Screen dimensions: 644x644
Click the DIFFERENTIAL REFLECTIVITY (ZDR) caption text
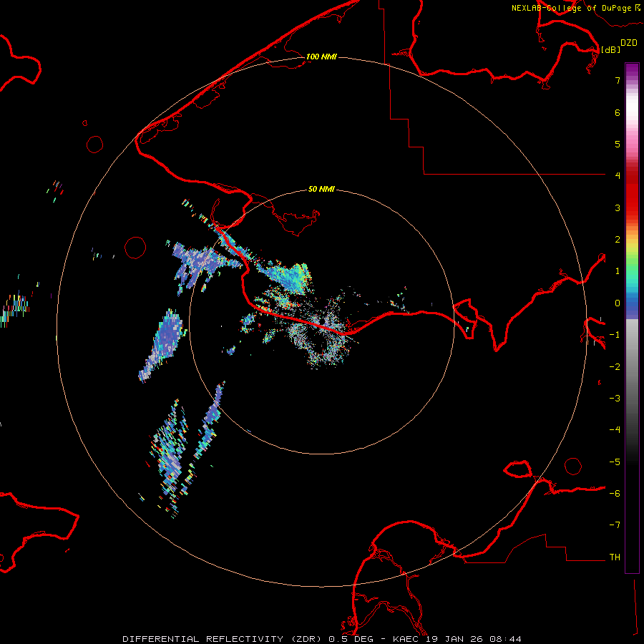click(x=223, y=639)
